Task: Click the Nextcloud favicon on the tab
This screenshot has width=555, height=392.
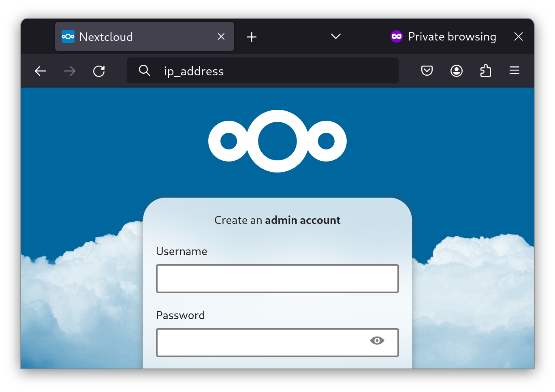Action: 68,36
